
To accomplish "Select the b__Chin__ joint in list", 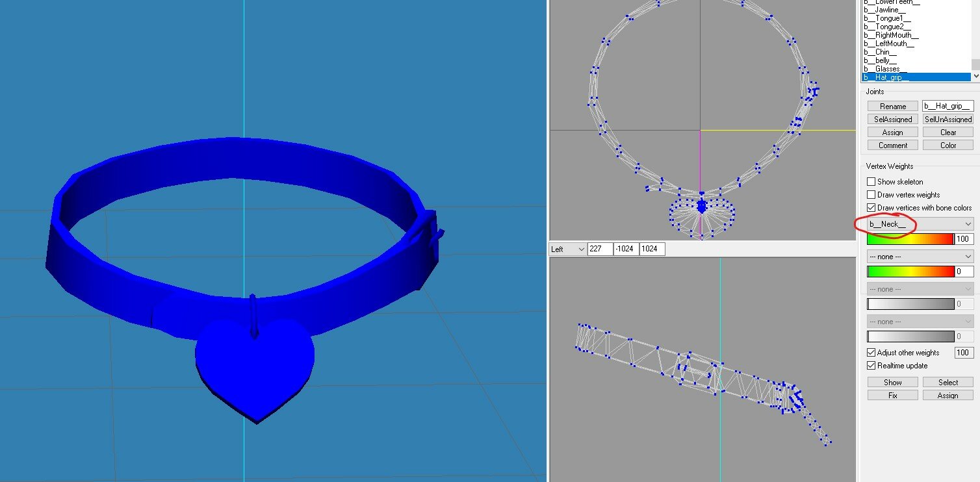I will (880, 52).
